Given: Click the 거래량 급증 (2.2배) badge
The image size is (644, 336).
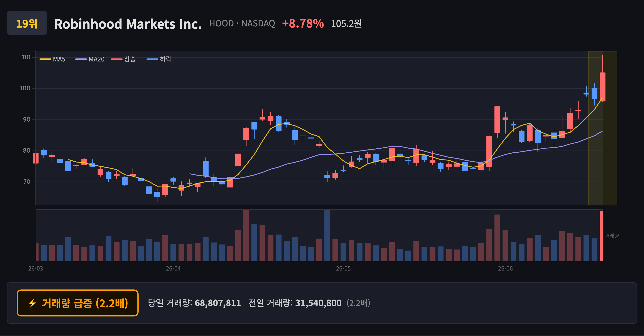Looking at the screenshot, I should pyautogui.click(x=77, y=303).
